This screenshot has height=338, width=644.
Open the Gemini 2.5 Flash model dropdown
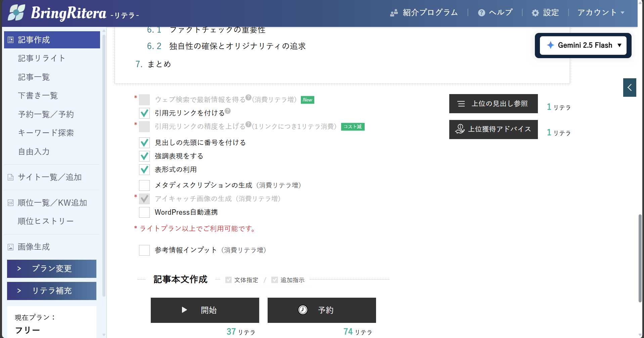click(x=583, y=45)
